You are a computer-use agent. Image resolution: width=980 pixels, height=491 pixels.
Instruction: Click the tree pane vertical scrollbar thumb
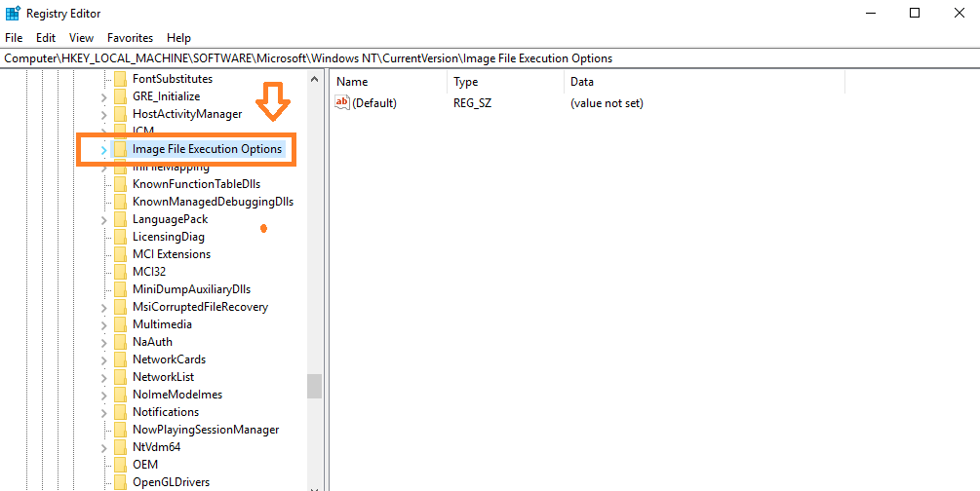pos(314,386)
